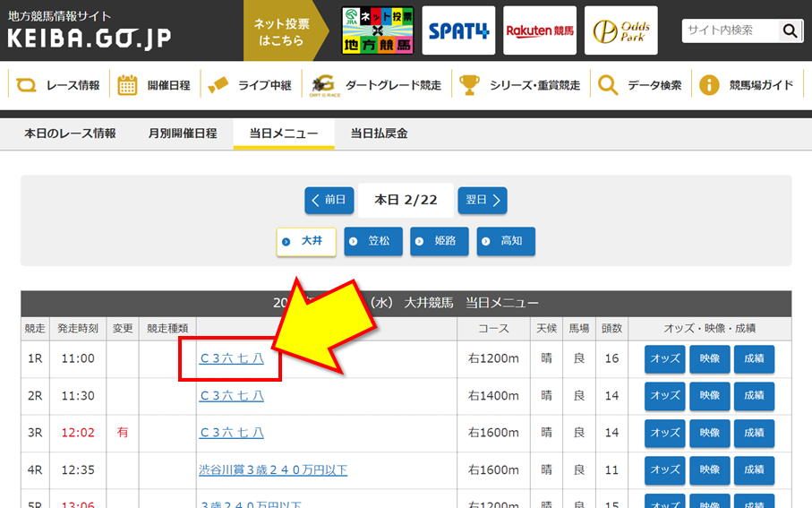
Task: Click the search magnifier icon
Action: (x=790, y=30)
